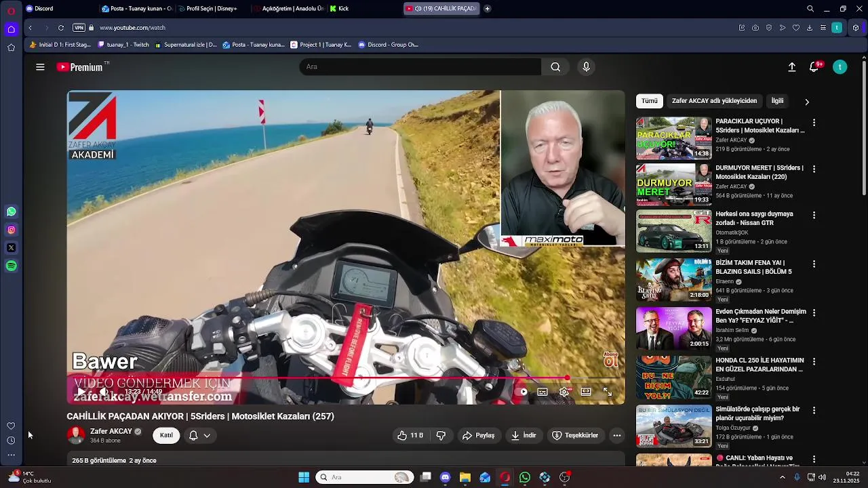Open options for BLAZING SAILS video
868x488 pixels.
(814, 264)
